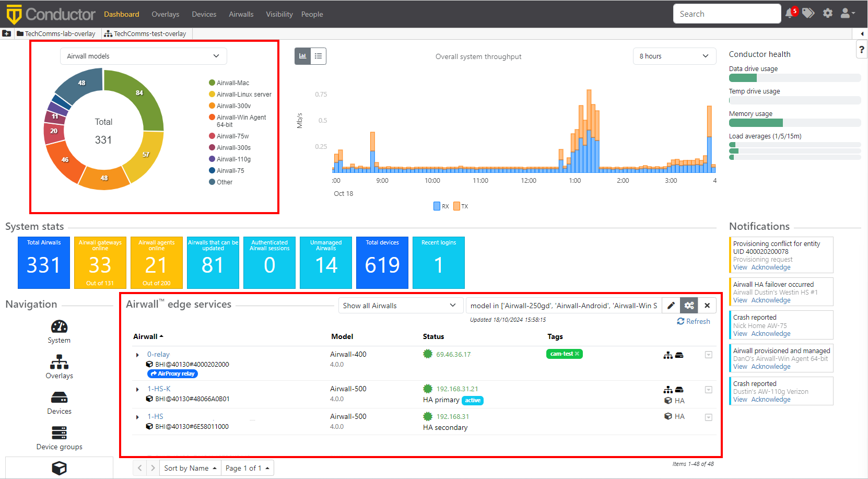The height and width of the screenshot is (479, 868).
Task: Acknowledge the Provisioning conflict notification
Action: [771, 267]
